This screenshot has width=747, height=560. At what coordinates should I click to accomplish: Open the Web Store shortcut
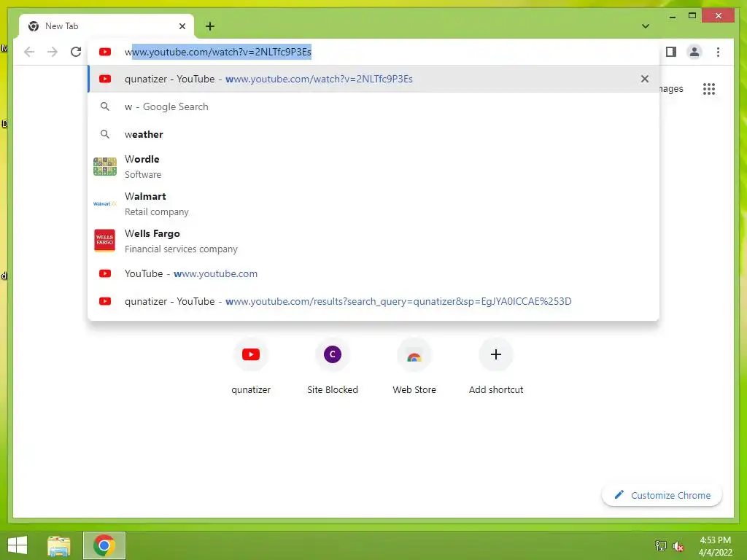pos(414,367)
